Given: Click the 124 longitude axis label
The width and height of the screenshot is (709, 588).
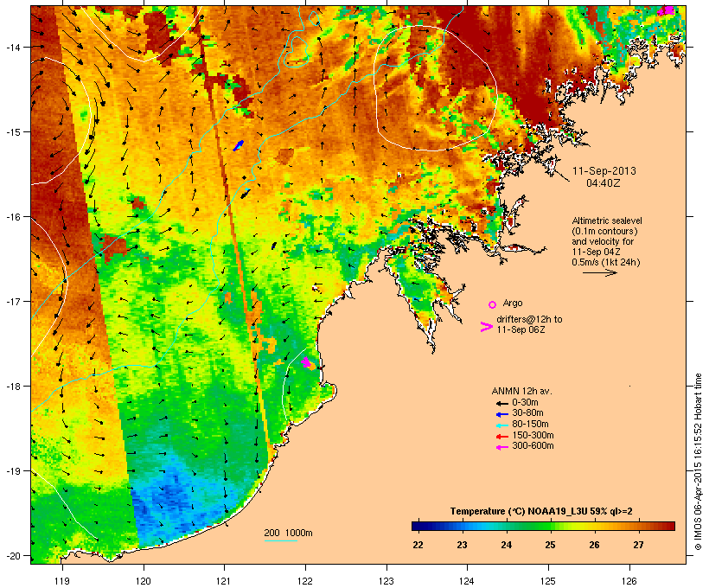Looking at the screenshot, I should pos(467,581).
